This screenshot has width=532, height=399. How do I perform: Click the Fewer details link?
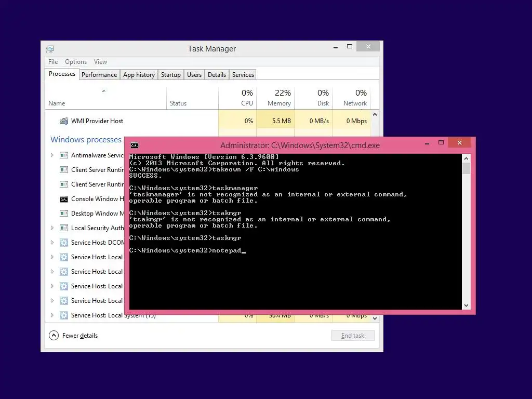79,336
